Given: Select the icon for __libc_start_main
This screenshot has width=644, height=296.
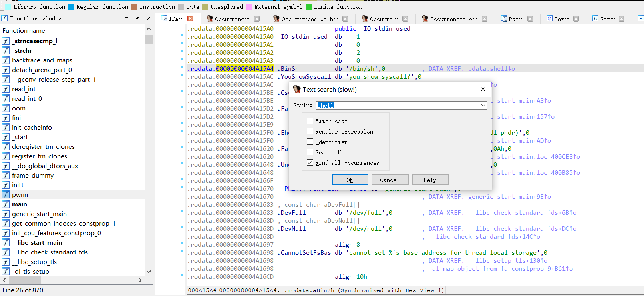Looking at the screenshot, I should 6,243.
